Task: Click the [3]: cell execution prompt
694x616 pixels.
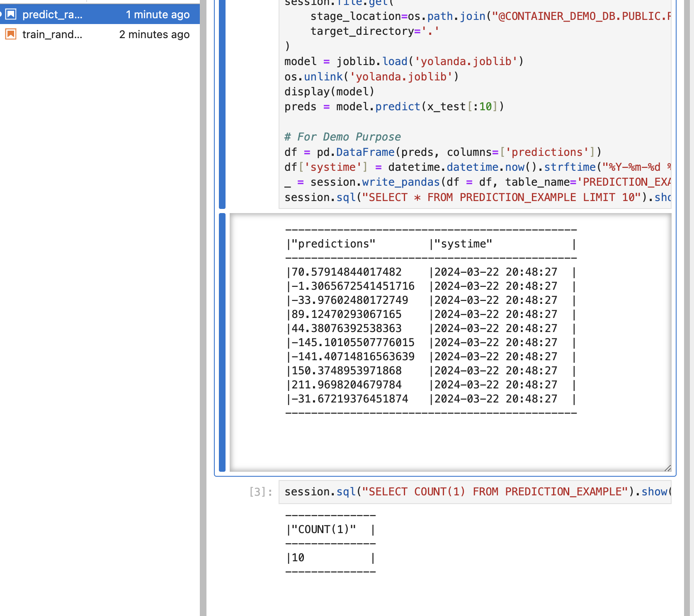Action: coord(261,492)
